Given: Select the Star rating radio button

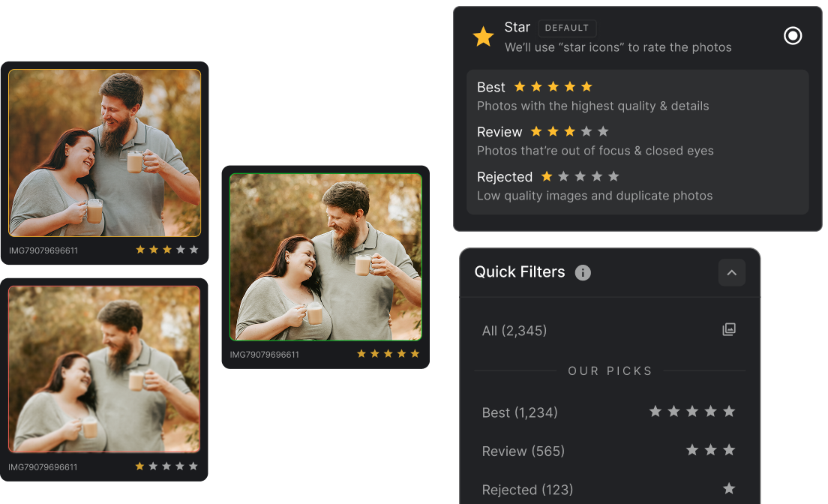Looking at the screenshot, I should [x=793, y=36].
